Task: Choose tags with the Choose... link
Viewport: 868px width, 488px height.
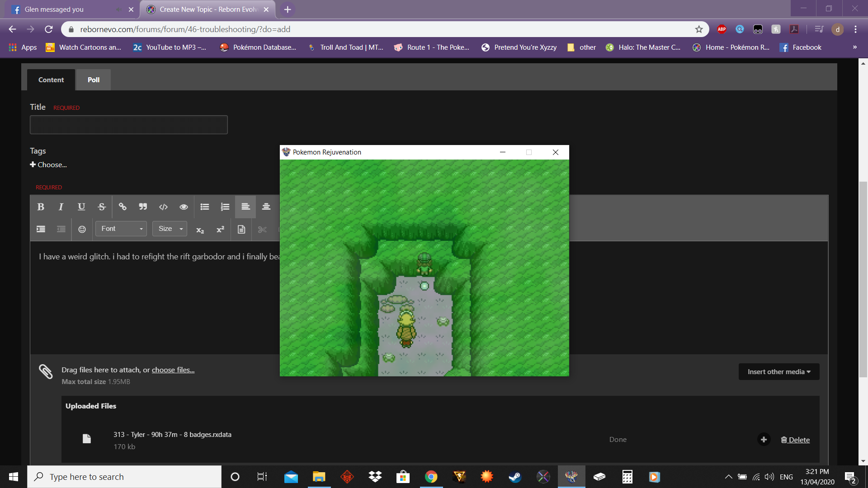Action: point(48,165)
